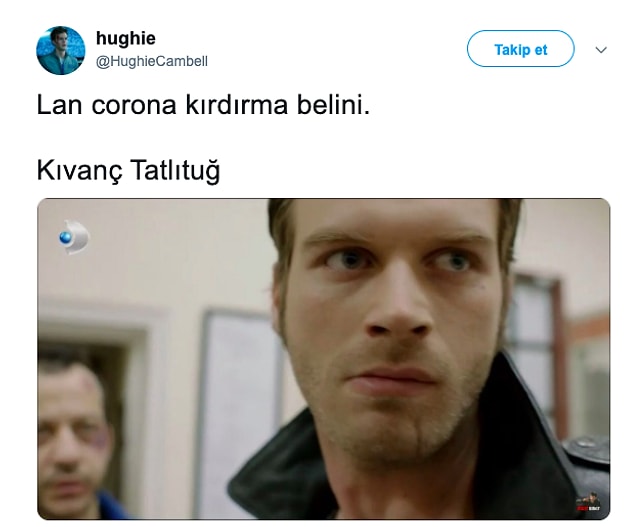Click the word 'Tatlıtuğ' in the tweet
Viewport: 635px width, 527px height.
click(175, 170)
